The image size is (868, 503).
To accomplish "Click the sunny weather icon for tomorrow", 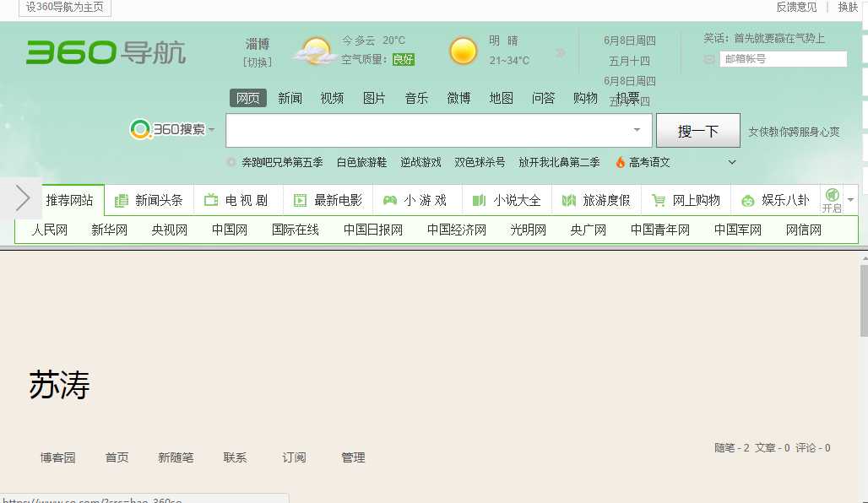I will (x=464, y=51).
